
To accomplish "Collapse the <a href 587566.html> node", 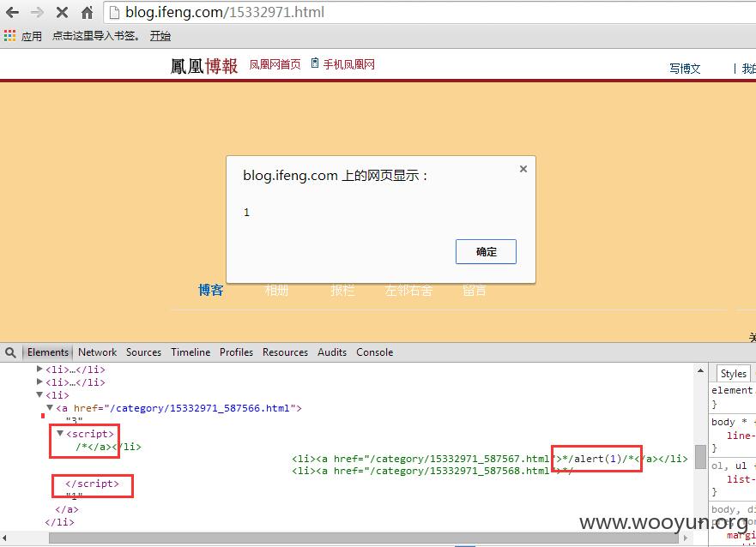I will [x=50, y=407].
